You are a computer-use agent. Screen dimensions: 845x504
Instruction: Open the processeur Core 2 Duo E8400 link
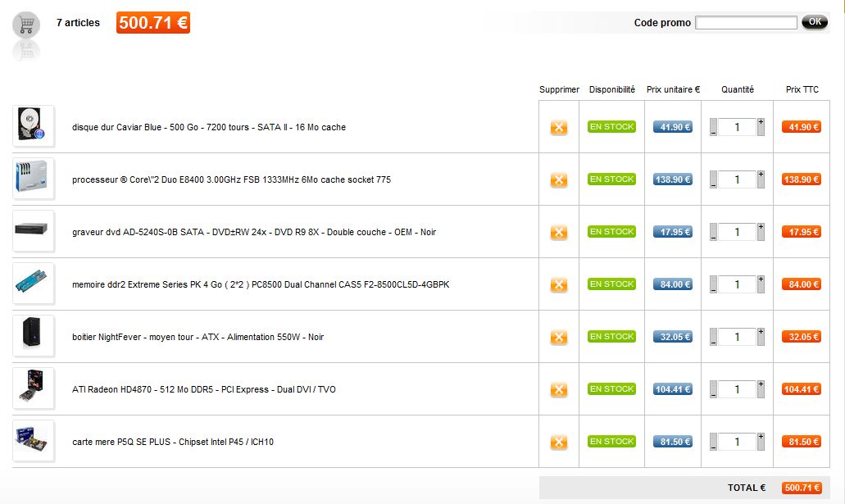pyautogui.click(x=231, y=179)
